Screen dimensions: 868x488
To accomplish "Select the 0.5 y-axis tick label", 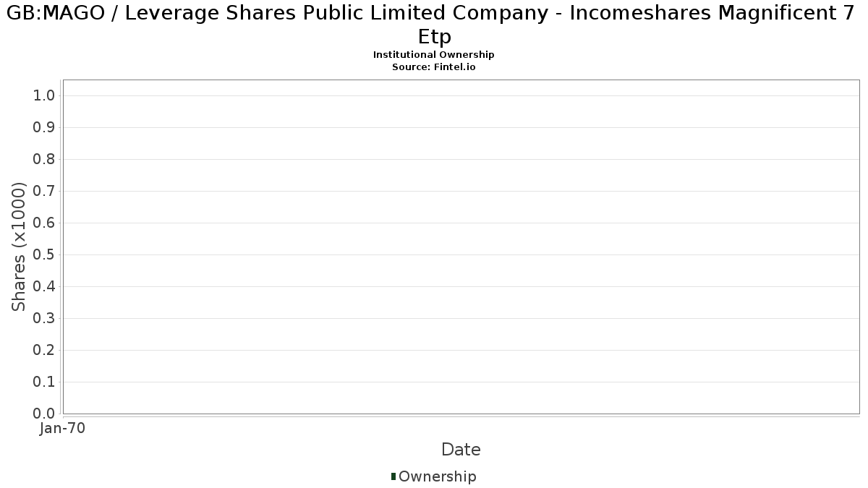I will [45, 255].
